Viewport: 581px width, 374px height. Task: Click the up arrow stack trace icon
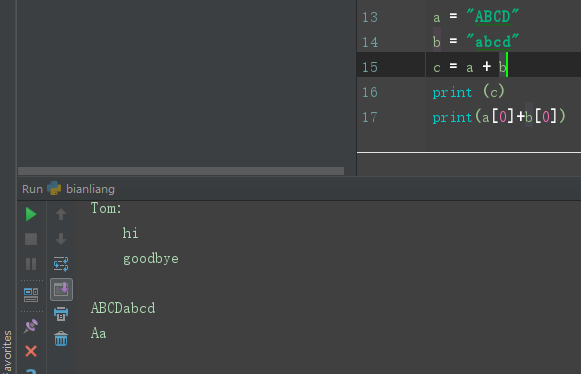point(61,214)
